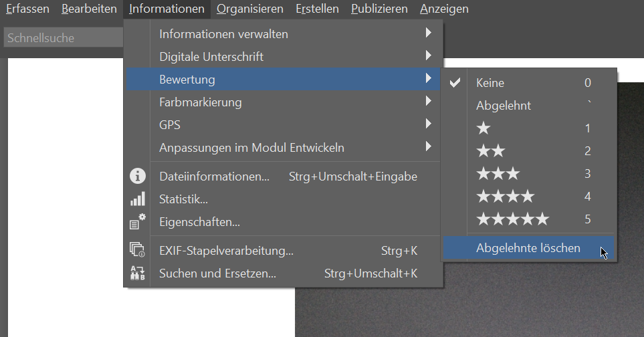Click the Dateiinformationen info icon
The width and height of the screenshot is (644, 337).
click(138, 176)
